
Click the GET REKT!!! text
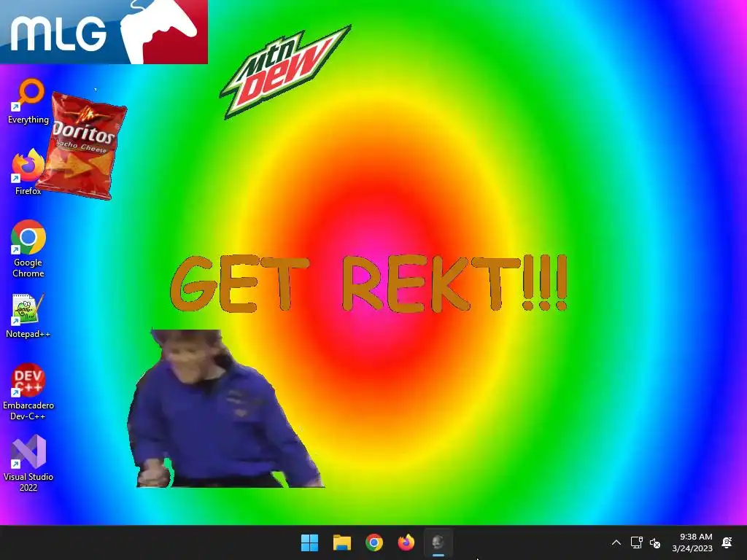coord(368,284)
